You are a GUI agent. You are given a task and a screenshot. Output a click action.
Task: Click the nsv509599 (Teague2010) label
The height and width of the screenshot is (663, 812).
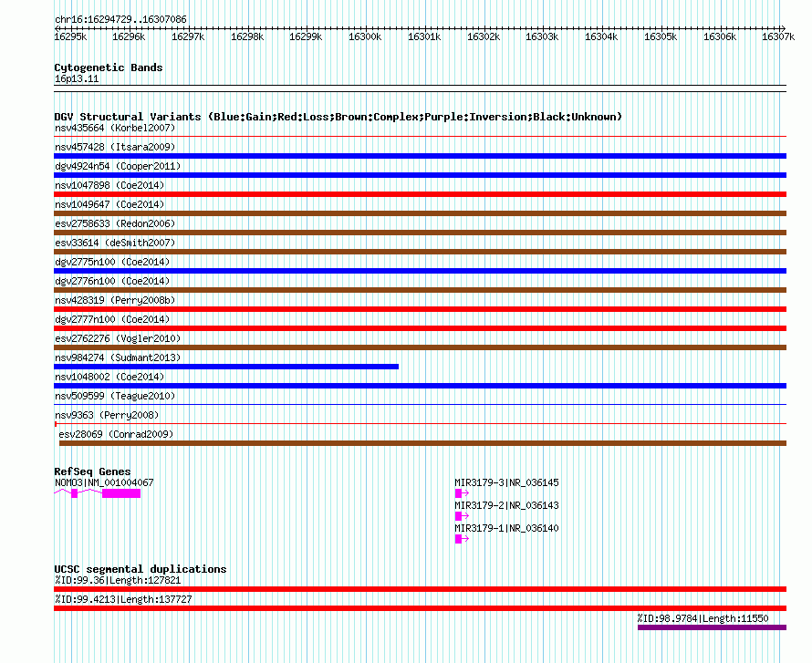[x=115, y=396]
